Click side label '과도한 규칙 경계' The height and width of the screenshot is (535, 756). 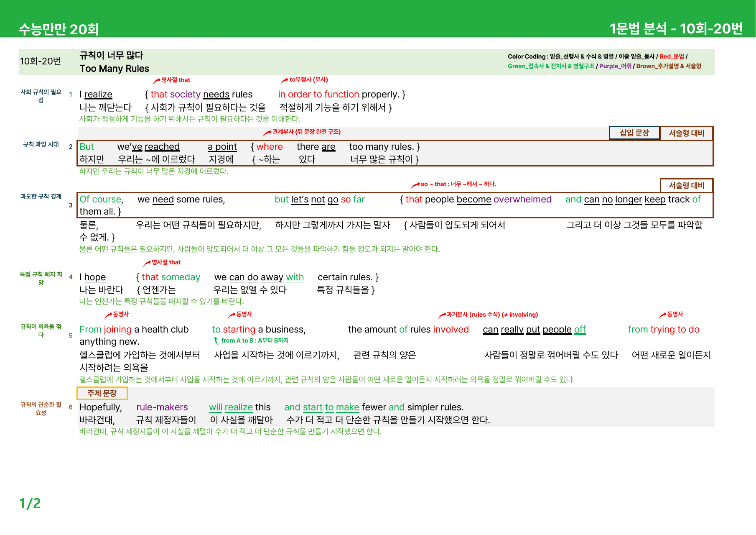point(41,197)
